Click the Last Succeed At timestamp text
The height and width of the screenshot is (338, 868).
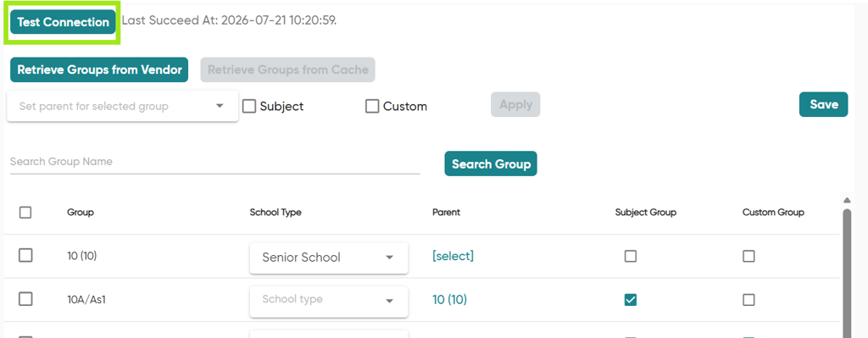[x=229, y=21]
